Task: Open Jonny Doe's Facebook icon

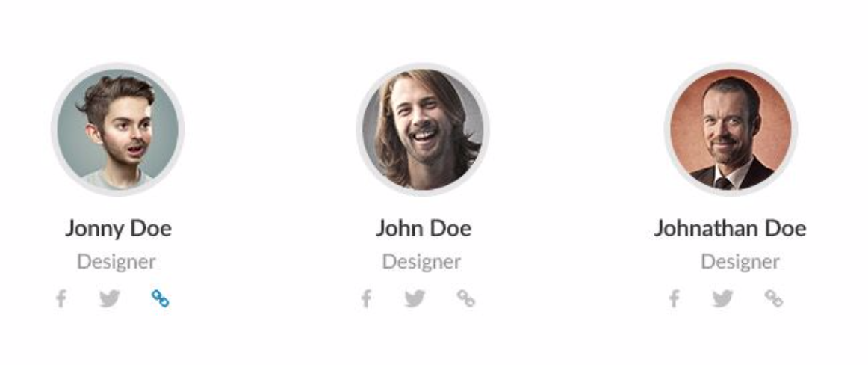Action: tap(61, 299)
